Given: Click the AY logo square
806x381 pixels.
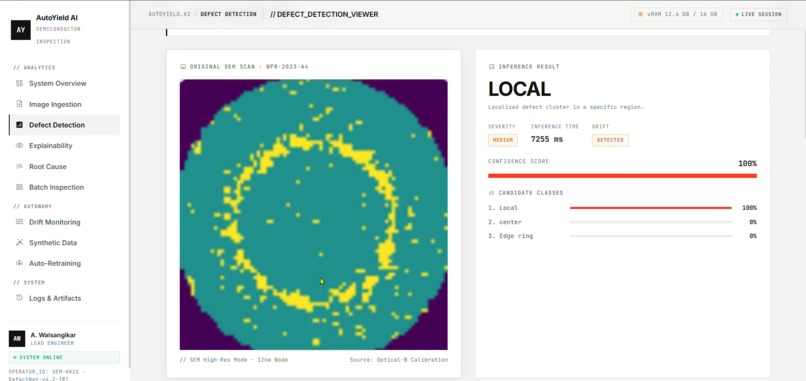Looking at the screenshot, I should tap(21, 30).
